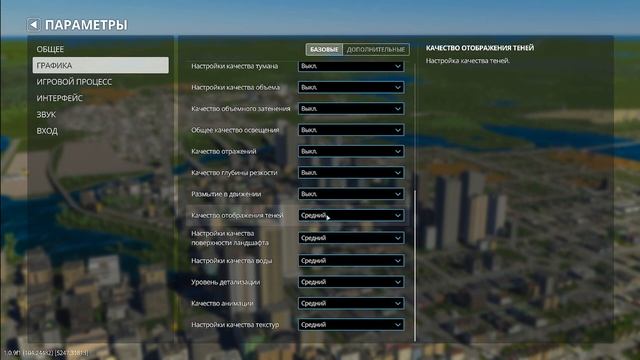
Task: Click the Настройки качества воды label
Action: 231,260
